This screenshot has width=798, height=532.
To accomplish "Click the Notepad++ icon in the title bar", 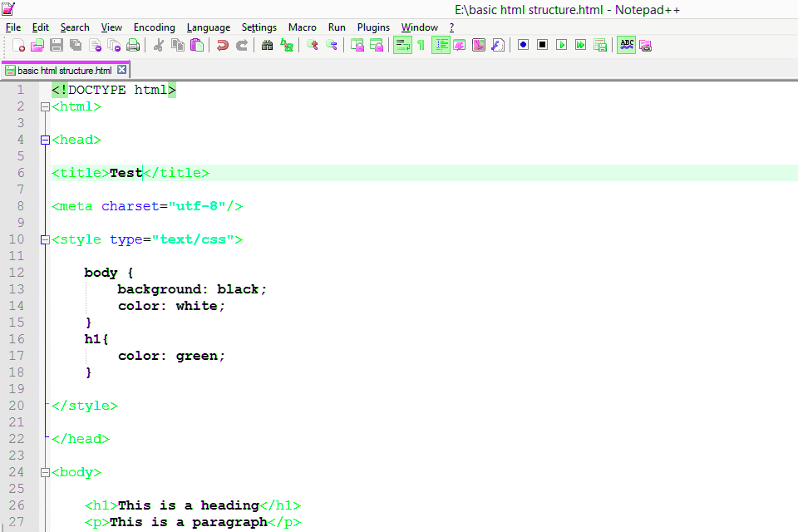I will tap(8, 9).
